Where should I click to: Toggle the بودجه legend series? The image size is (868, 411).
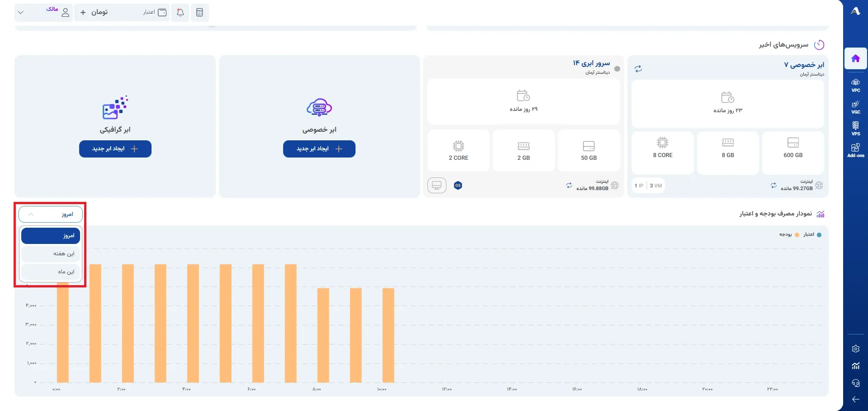(789, 234)
